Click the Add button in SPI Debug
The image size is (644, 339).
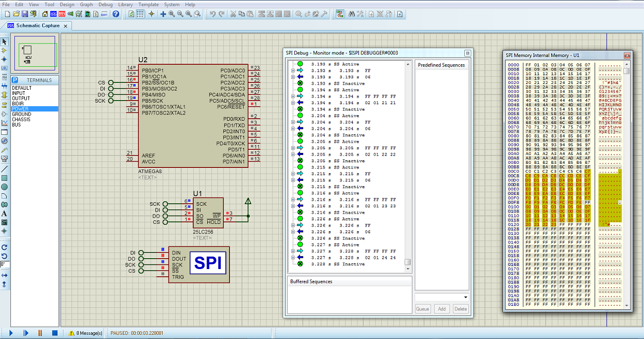[441, 308]
